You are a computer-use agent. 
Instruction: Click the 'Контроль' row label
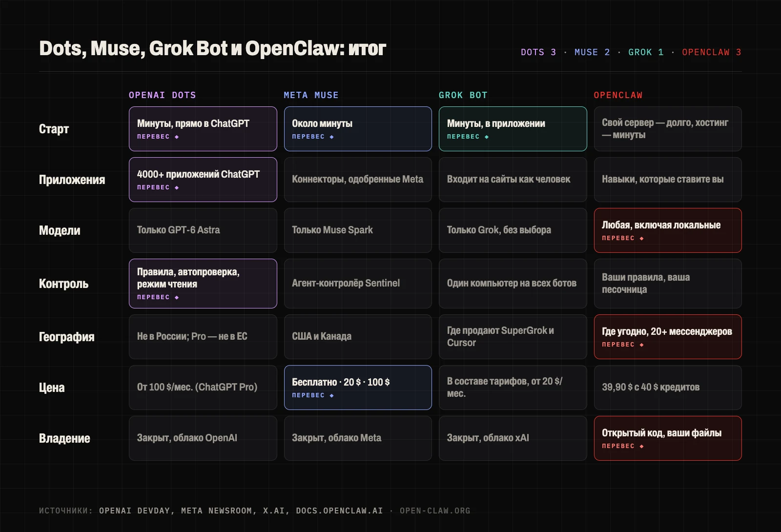(63, 284)
